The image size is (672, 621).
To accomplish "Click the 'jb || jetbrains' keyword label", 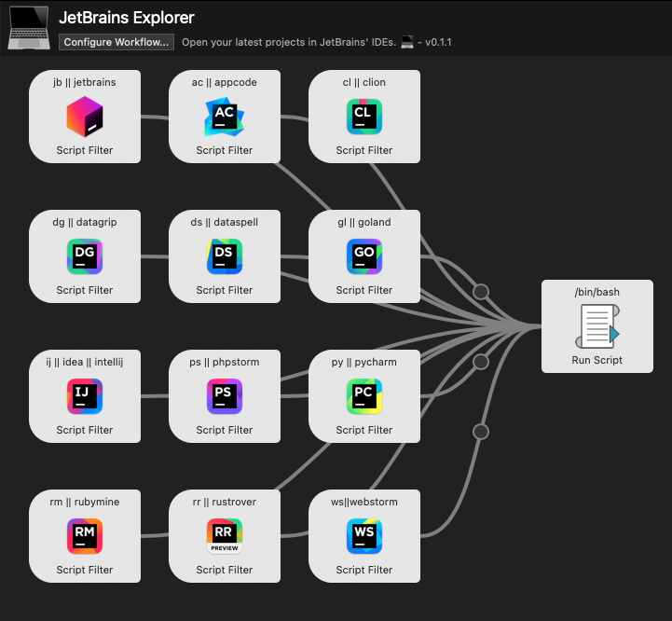I will pyautogui.click(x=85, y=82).
